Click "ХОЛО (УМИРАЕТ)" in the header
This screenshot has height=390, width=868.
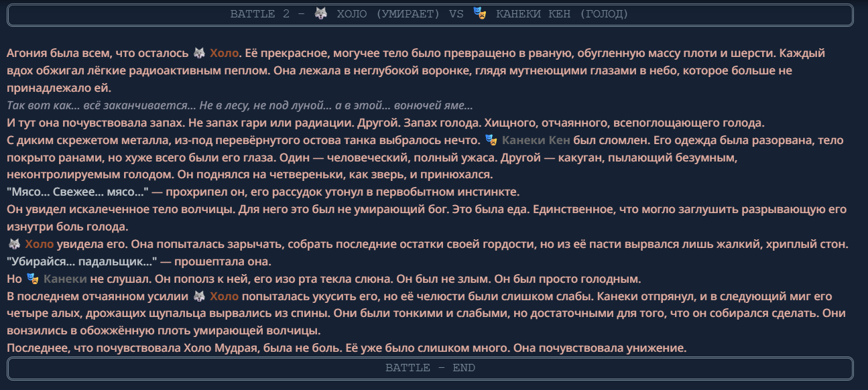(389, 14)
